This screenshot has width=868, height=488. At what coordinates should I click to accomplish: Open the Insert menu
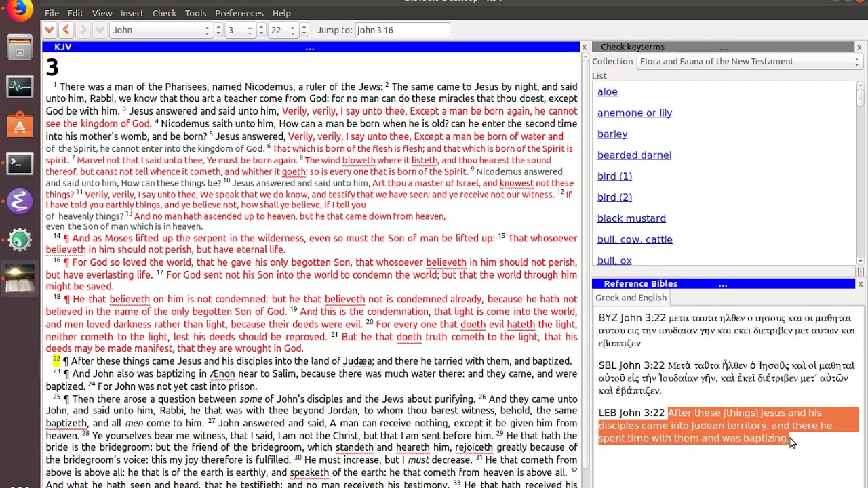[x=132, y=13]
